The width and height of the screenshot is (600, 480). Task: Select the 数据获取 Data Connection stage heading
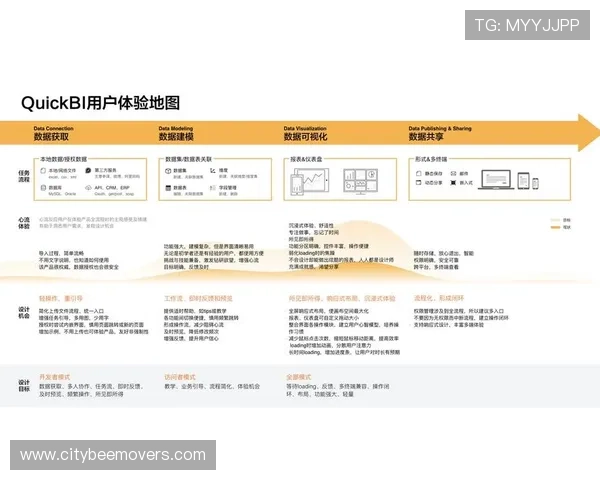click(x=53, y=133)
